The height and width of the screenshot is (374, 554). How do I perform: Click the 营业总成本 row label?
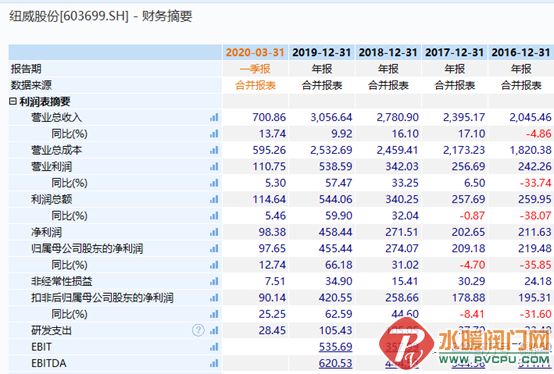click(56, 150)
